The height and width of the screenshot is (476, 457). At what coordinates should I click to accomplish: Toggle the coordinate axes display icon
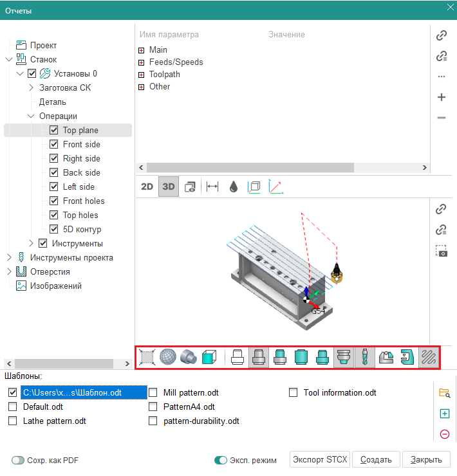[275, 187]
